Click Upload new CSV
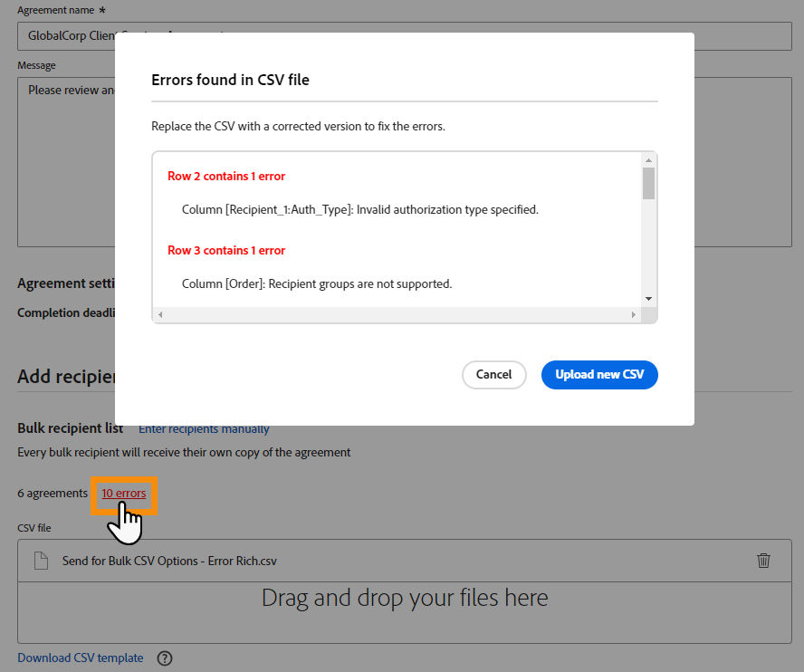Image resolution: width=804 pixels, height=672 pixels. point(599,374)
